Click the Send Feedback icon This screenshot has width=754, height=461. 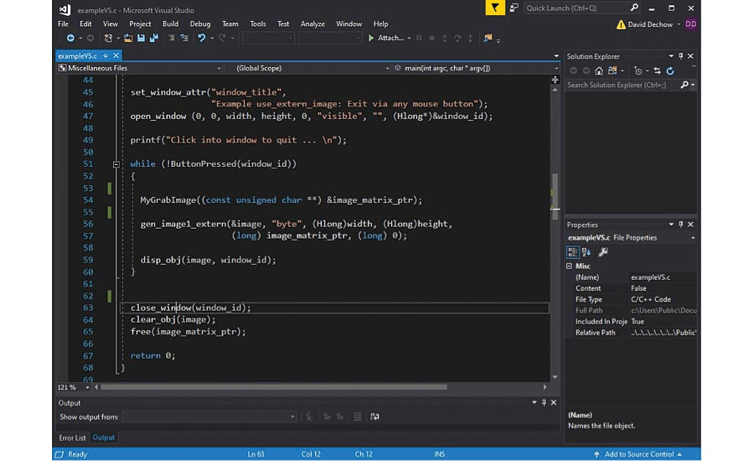point(514,8)
